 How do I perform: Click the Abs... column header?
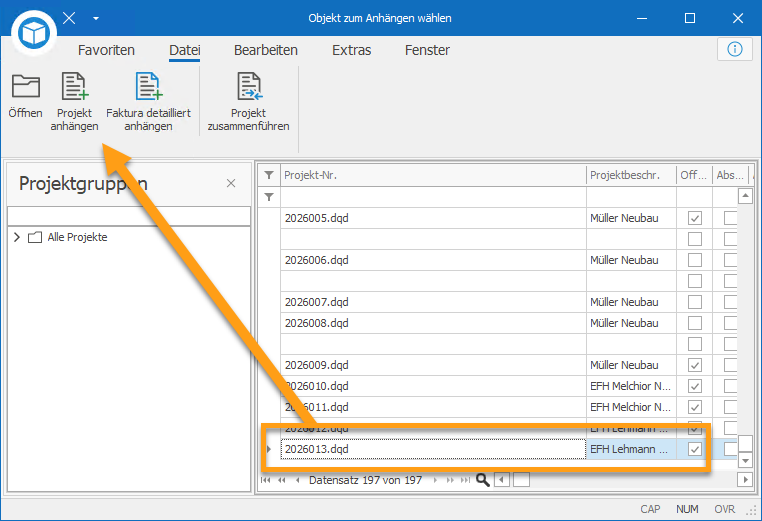[730, 175]
